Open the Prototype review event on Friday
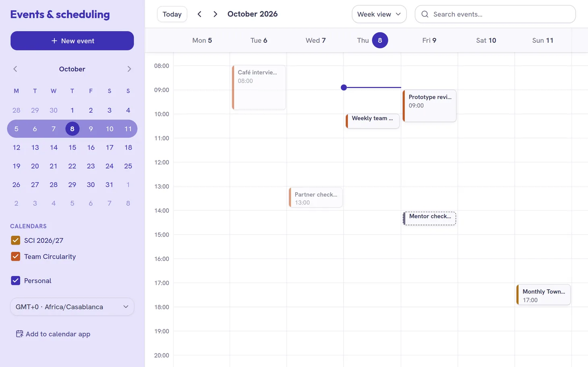 pos(429,105)
